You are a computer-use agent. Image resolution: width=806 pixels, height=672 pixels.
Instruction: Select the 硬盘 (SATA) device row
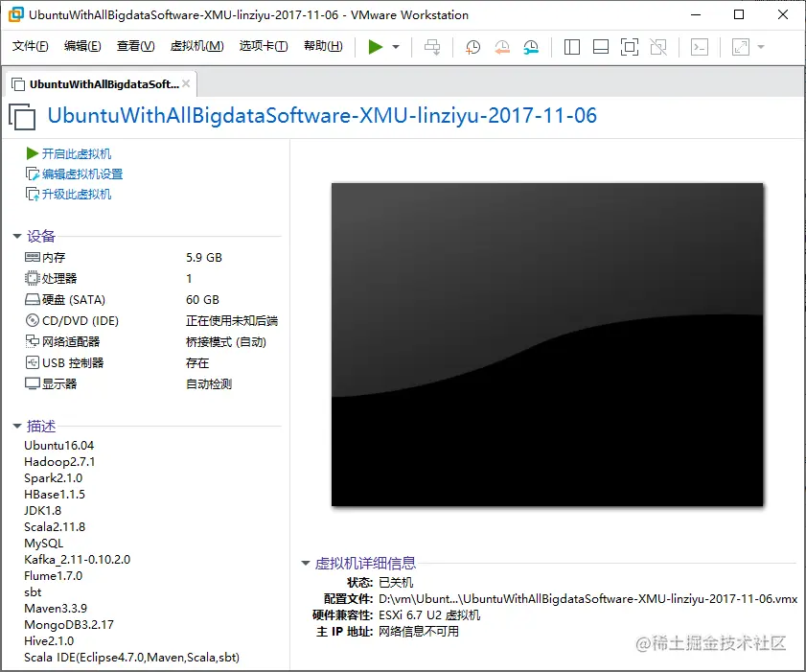pos(151,299)
